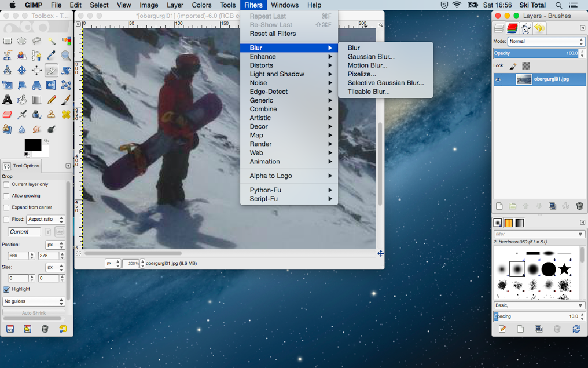
Task: Click the Spotlight search icon in menu bar
Action: tap(558, 5)
